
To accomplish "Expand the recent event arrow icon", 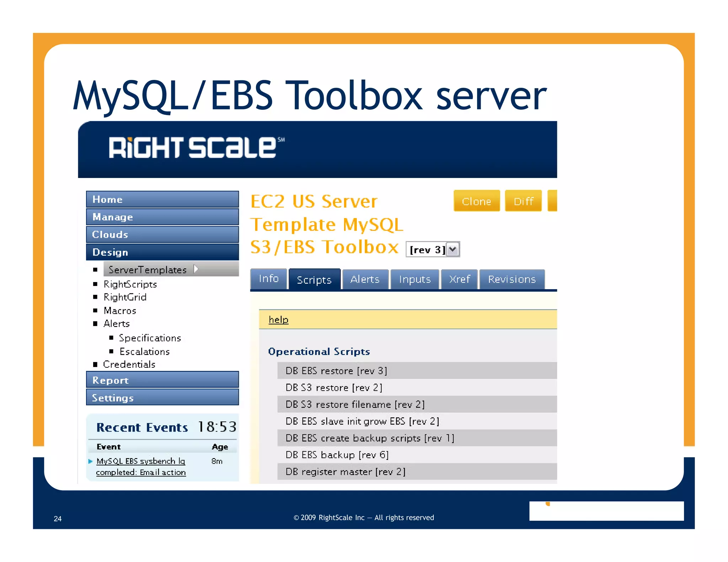I will coord(90,461).
